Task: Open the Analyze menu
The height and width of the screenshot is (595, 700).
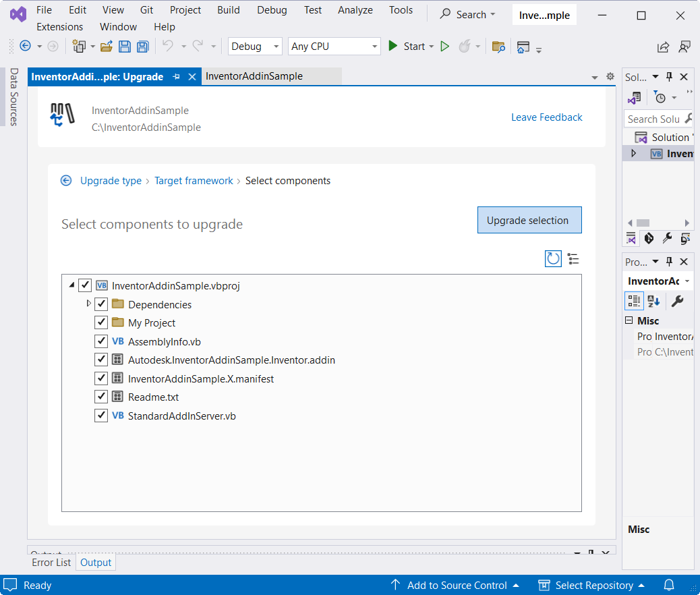Action: [x=355, y=10]
